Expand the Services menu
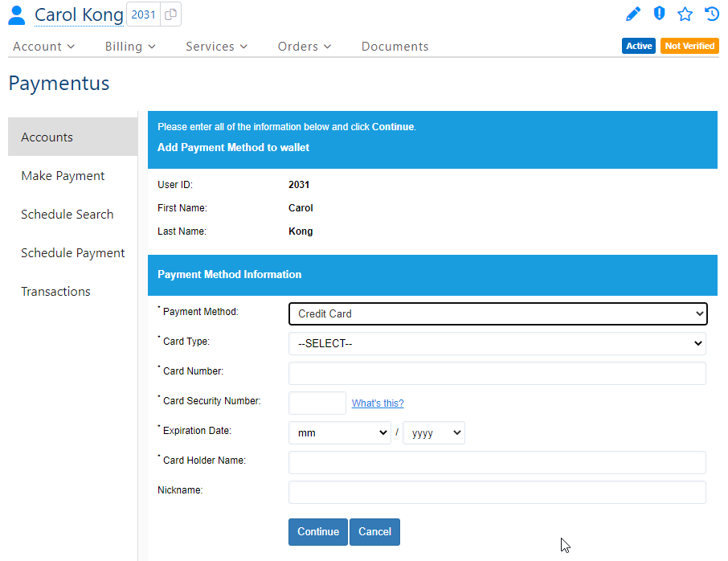Screen dimensions: 728x561 pos(215,46)
